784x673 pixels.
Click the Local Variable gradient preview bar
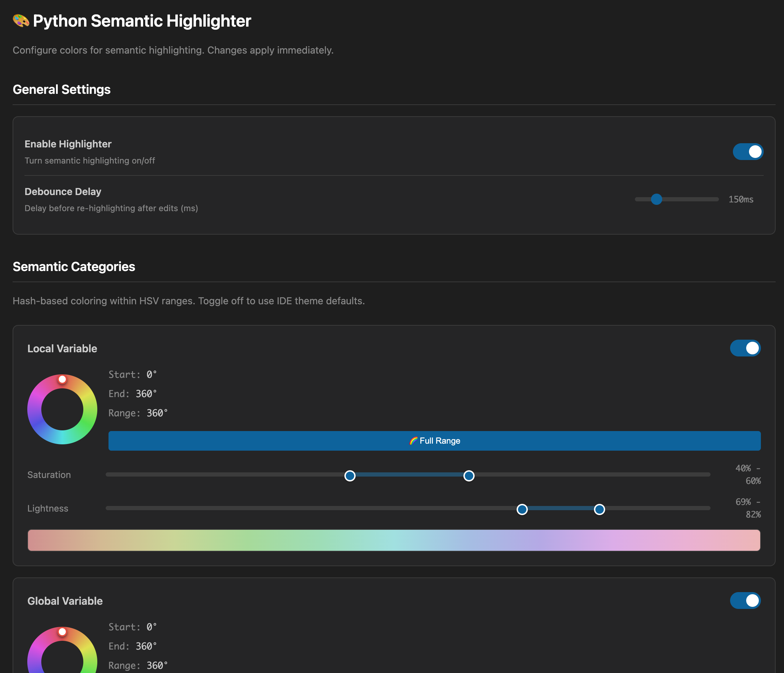[x=393, y=540]
